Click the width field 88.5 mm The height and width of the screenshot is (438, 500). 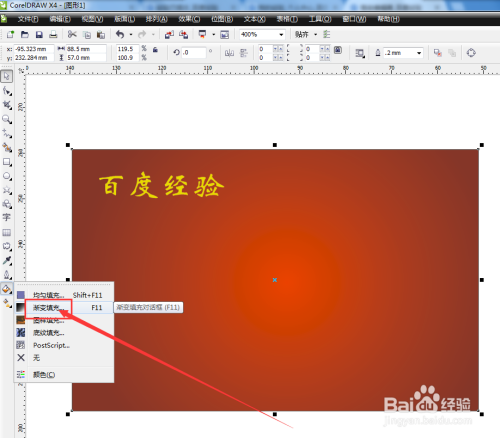[x=86, y=49]
